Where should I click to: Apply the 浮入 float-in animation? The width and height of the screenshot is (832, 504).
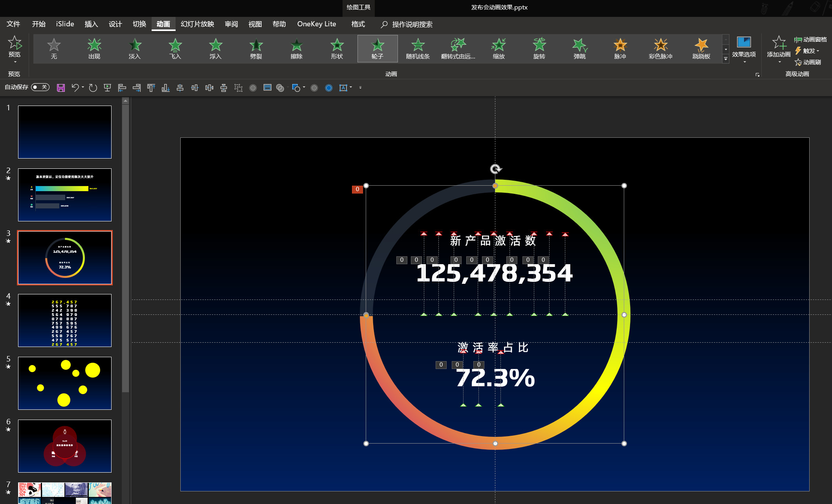click(x=216, y=49)
